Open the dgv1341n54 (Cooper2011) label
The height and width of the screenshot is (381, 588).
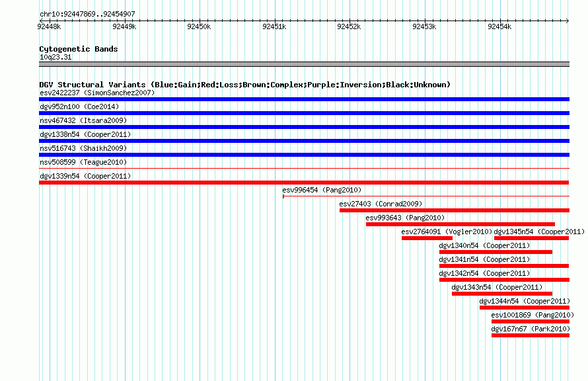tap(484, 259)
